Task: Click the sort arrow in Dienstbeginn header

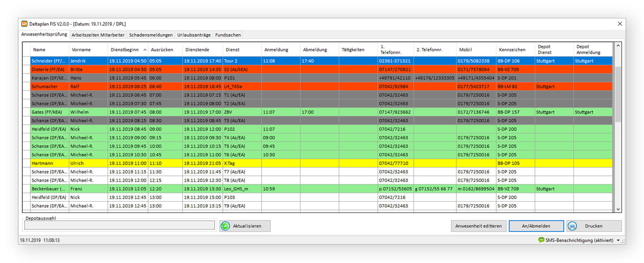Action: click(x=145, y=50)
